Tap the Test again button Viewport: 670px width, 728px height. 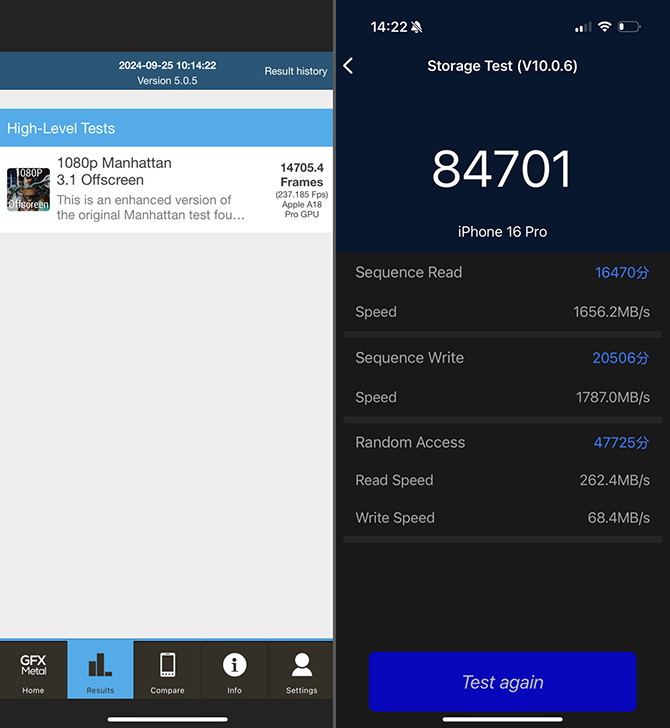pos(502,682)
